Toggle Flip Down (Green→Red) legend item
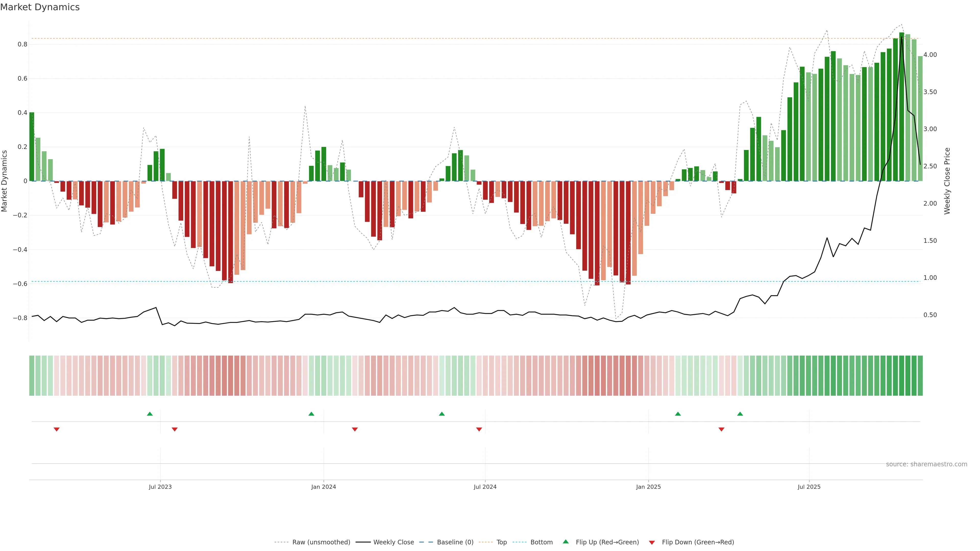 [698, 542]
